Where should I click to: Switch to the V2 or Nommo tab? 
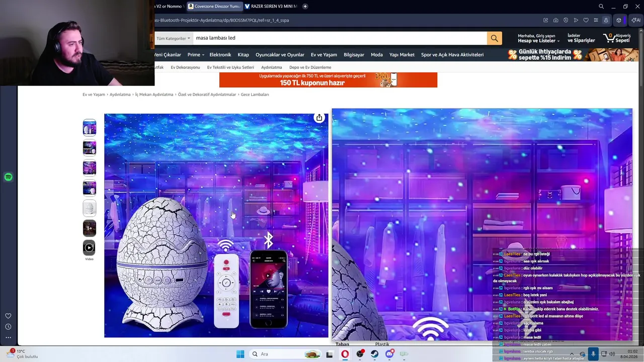click(170, 7)
